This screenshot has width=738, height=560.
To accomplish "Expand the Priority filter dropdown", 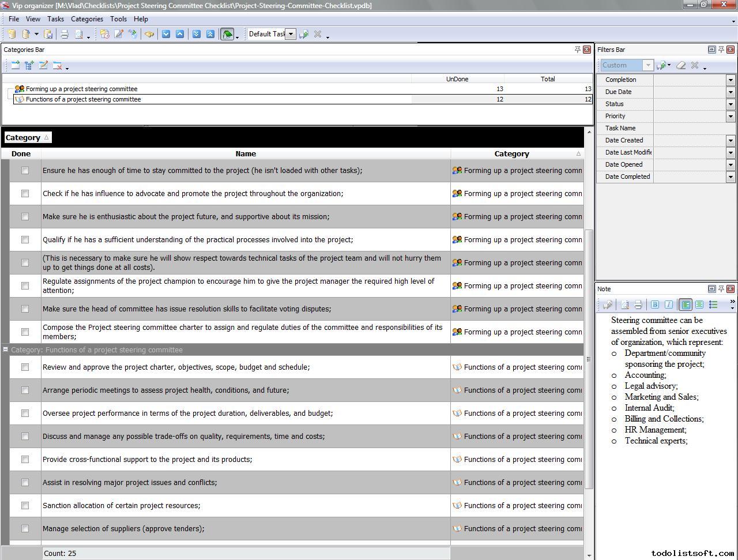I will click(x=731, y=116).
